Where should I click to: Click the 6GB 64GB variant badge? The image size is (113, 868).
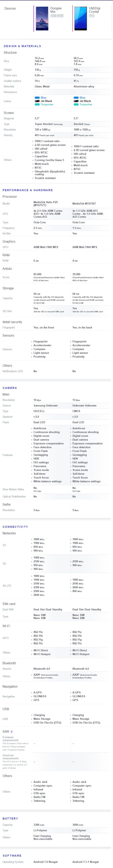tap(57, 16)
